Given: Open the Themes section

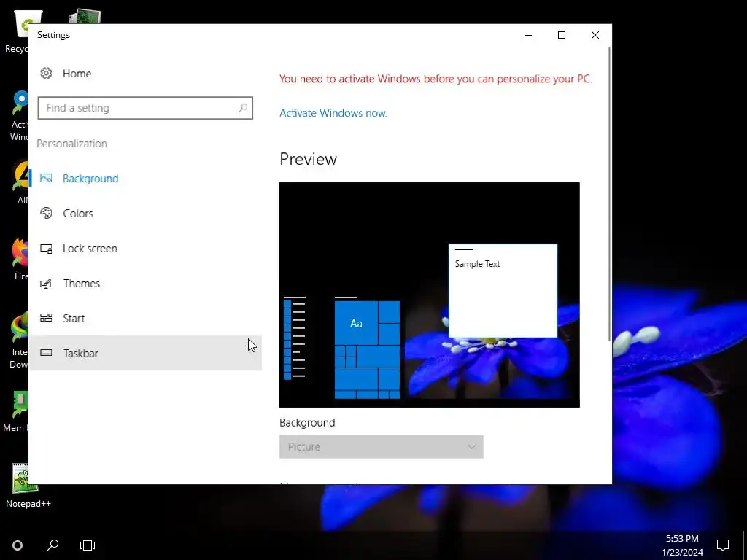Looking at the screenshot, I should click(x=145, y=284).
